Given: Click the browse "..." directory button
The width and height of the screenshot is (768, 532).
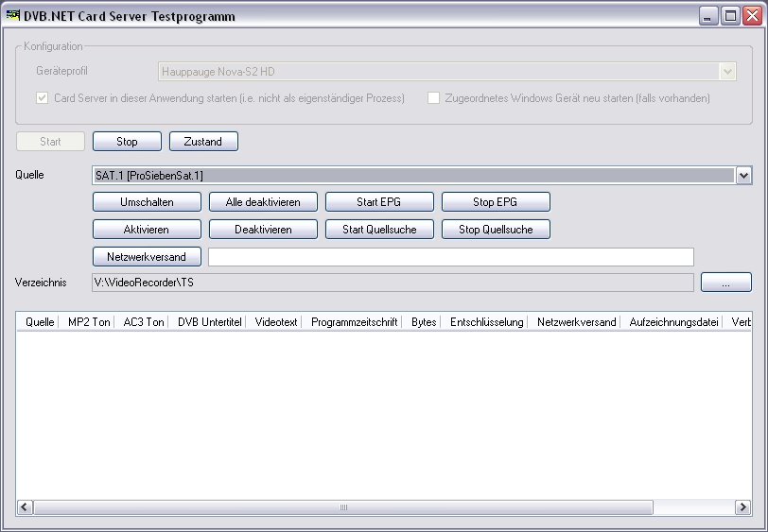Looking at the screenshot, I should point(725,283).
